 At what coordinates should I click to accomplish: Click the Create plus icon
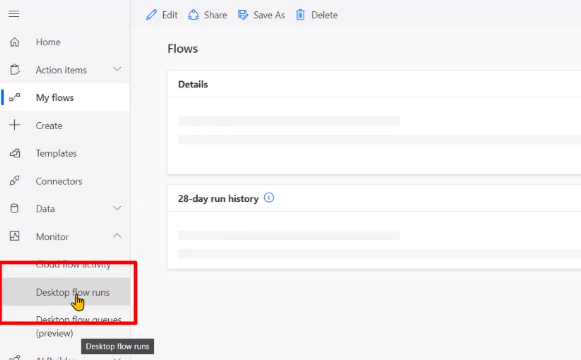[14, 125]
